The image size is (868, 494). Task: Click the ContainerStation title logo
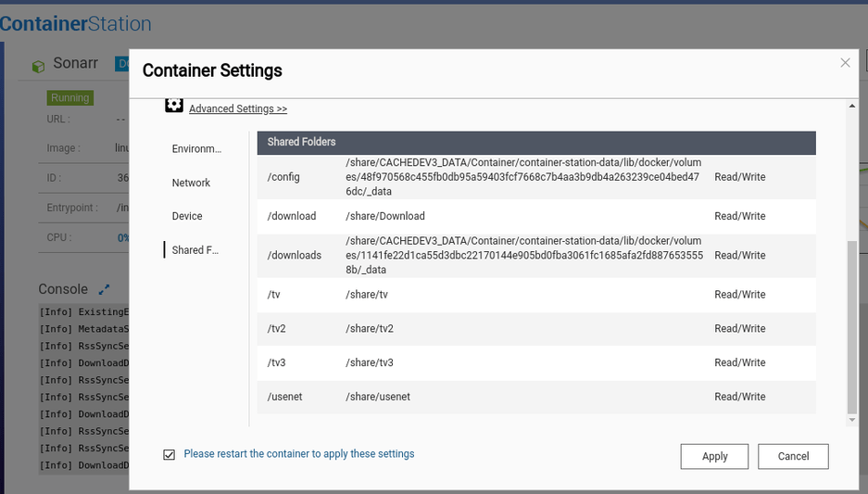(74, 24)
